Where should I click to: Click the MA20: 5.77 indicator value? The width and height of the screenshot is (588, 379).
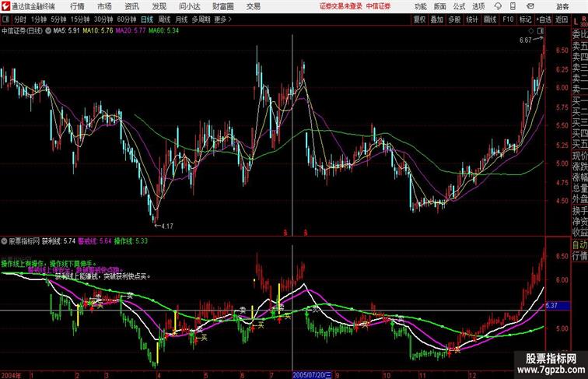point(131,31)
